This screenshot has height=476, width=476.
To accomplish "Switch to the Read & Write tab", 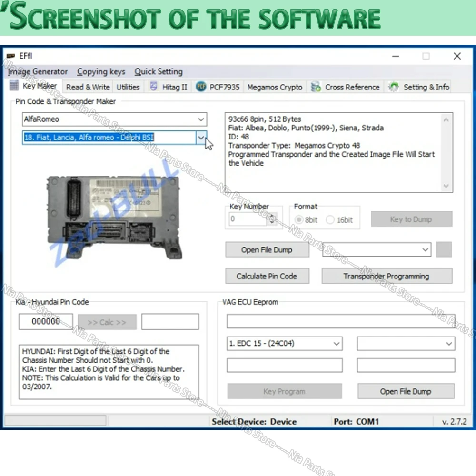I will click(88, 87).
